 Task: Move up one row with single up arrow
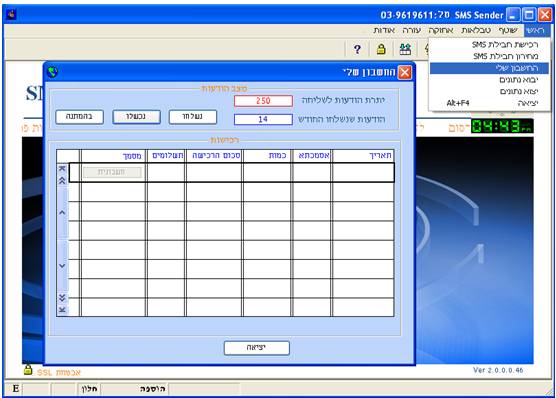coord(62,212)
